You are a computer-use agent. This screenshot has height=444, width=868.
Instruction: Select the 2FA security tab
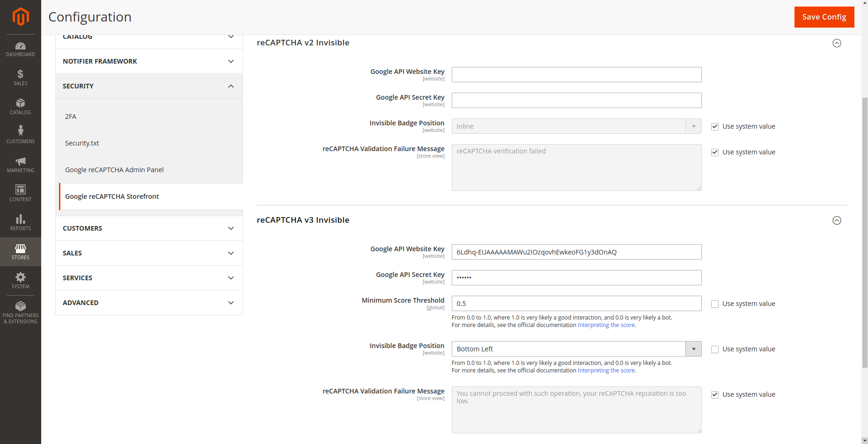(150, 116)
